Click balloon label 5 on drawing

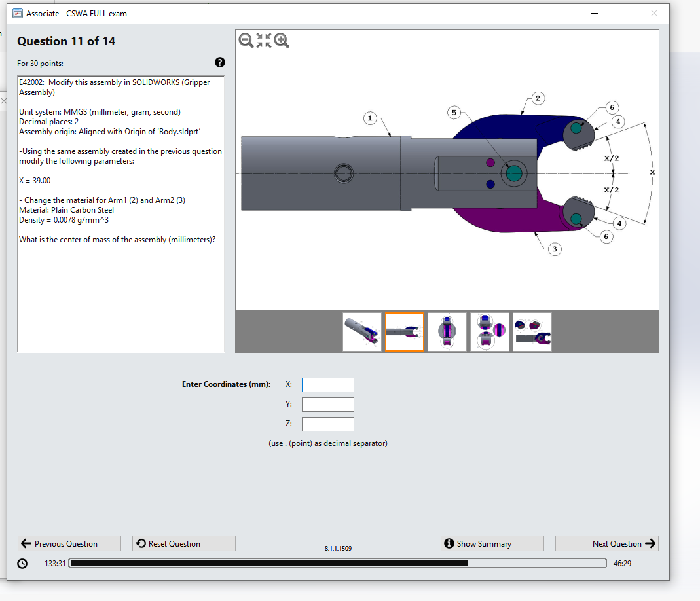[x=454, y=113]
